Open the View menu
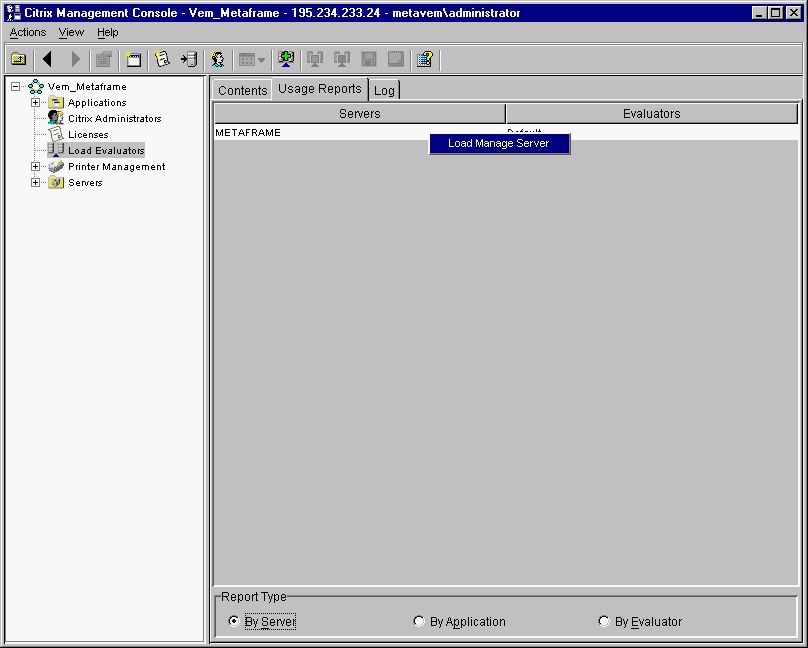 point(71,32)
